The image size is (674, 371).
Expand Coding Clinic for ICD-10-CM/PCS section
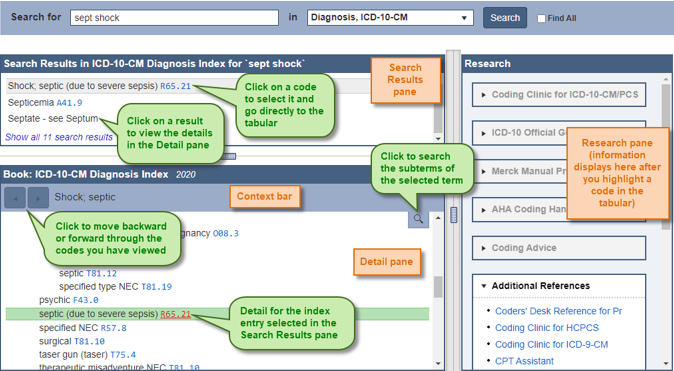pyautogui.click(x=559, y=95)
